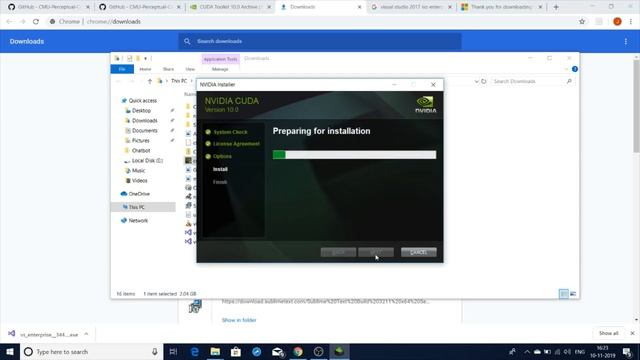Open Desktop in Explorer navigation pane

point(141,111)
